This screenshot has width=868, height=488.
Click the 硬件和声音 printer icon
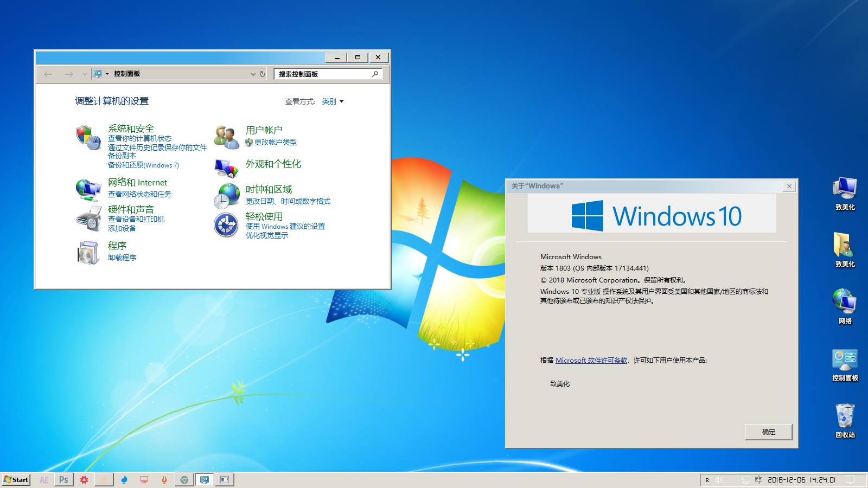[88, 219]
